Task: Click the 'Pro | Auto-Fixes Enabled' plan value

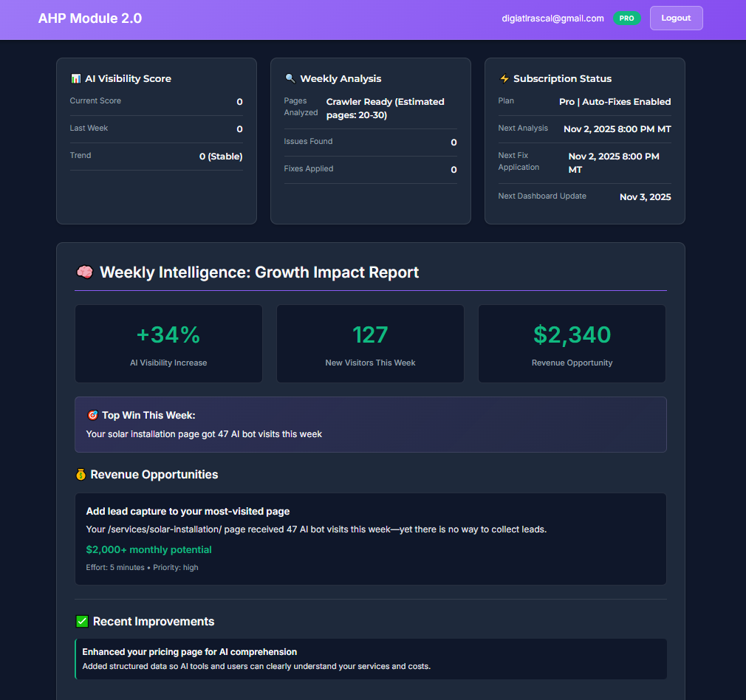Action: pos(615,102)
